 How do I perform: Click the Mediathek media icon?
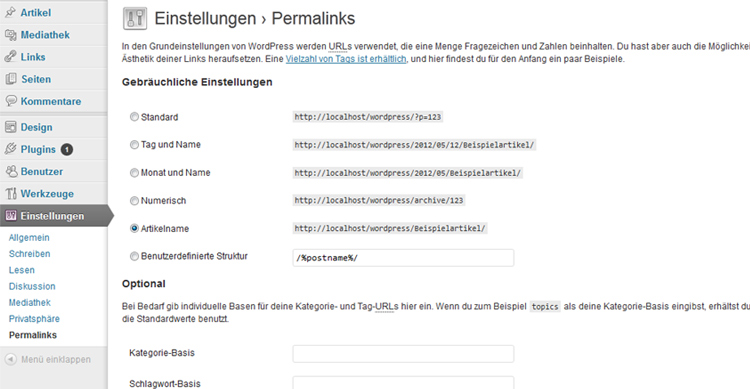pos(10,34)
